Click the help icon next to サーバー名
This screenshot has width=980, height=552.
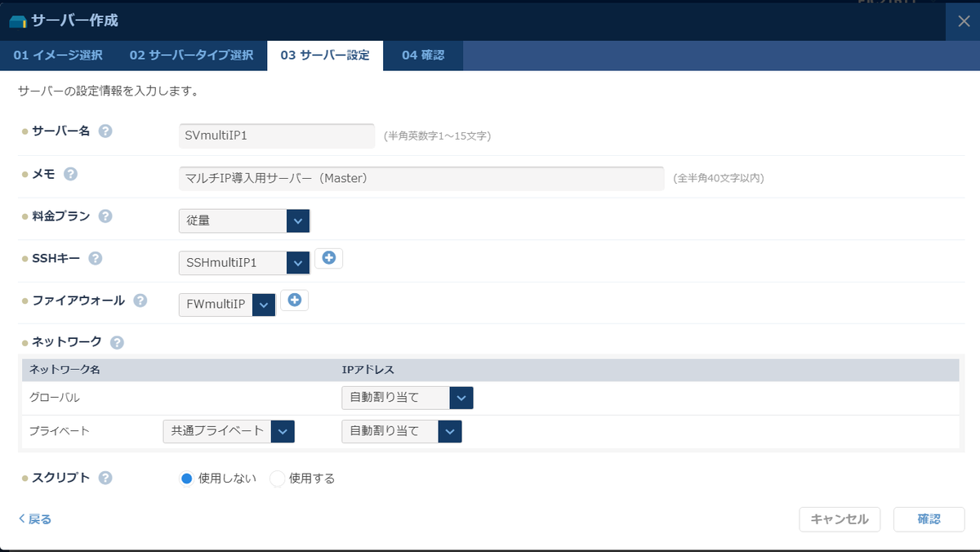105,131
